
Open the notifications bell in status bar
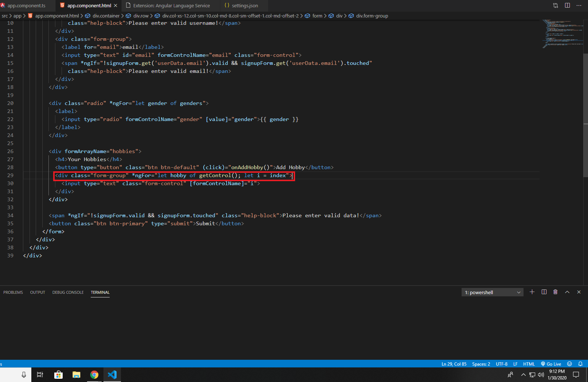(x=580, y=364)
